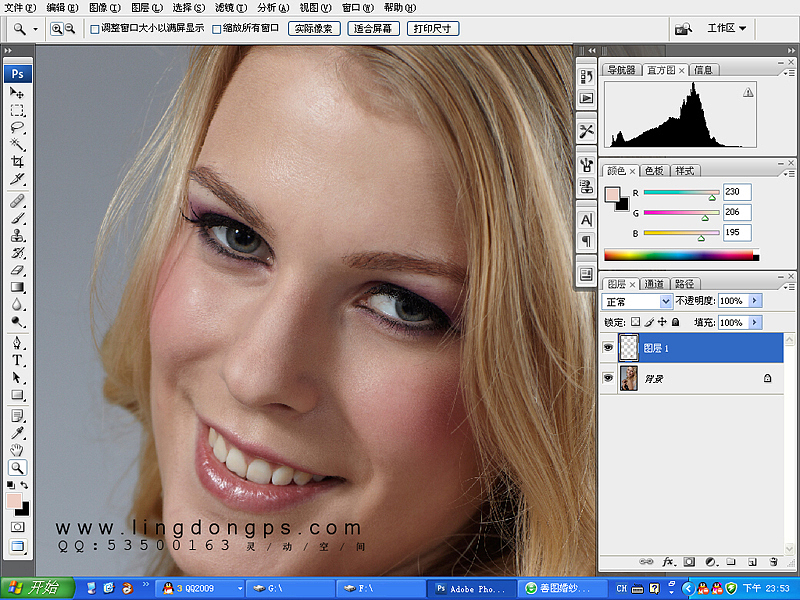
Task: Click the color spectrum ramp
Action: click(x=681, y=255)
